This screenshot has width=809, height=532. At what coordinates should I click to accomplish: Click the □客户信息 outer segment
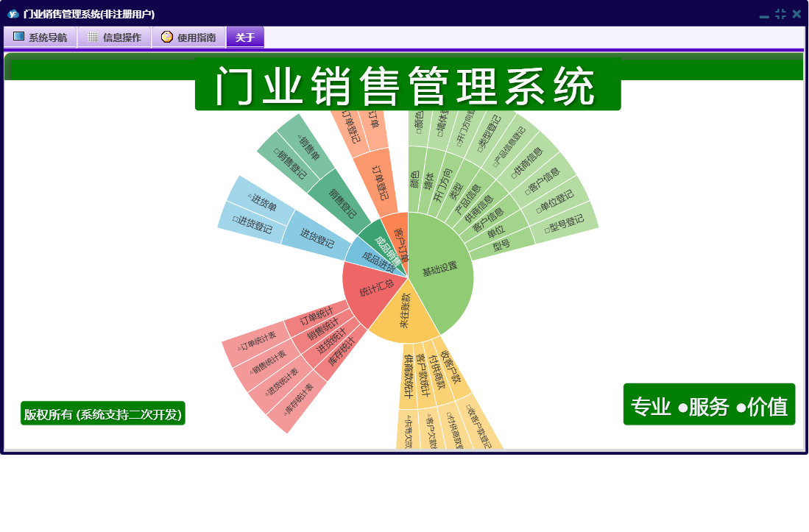pyautogui.click(x=543, y=182)
